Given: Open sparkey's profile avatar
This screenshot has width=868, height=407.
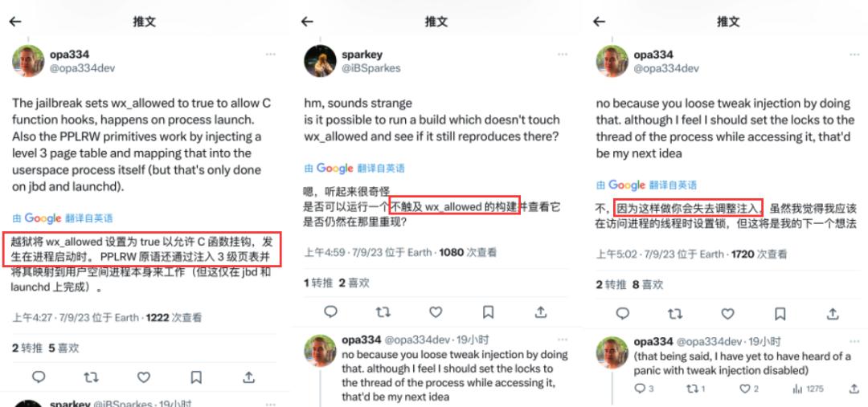Looking at the screenshot, I should 320,61.
